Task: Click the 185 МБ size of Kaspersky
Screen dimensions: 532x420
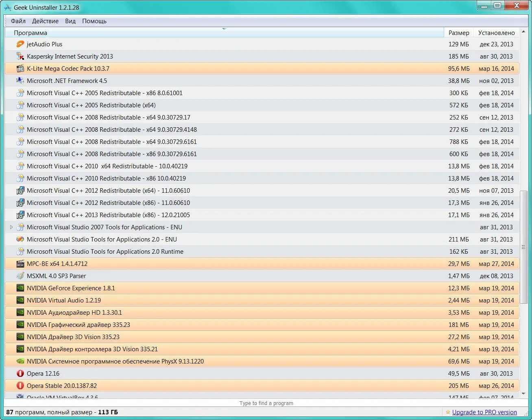Action: (x=459, y=56)
